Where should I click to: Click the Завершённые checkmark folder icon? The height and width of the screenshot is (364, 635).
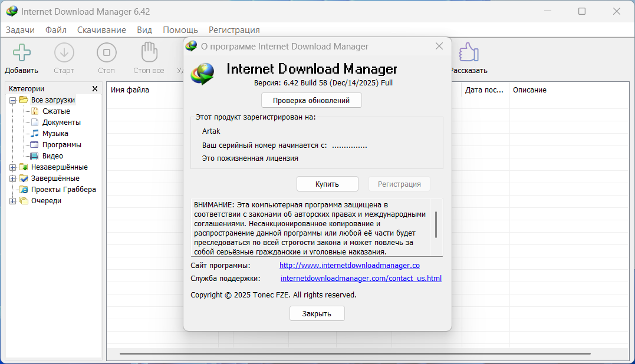(24, 178)
